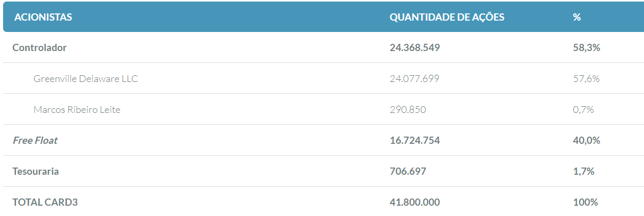The height and width of the screenshot is (216, 644).
Task: Click the share count 290.850
Action: pyautogui.click(x=408, y=109)
